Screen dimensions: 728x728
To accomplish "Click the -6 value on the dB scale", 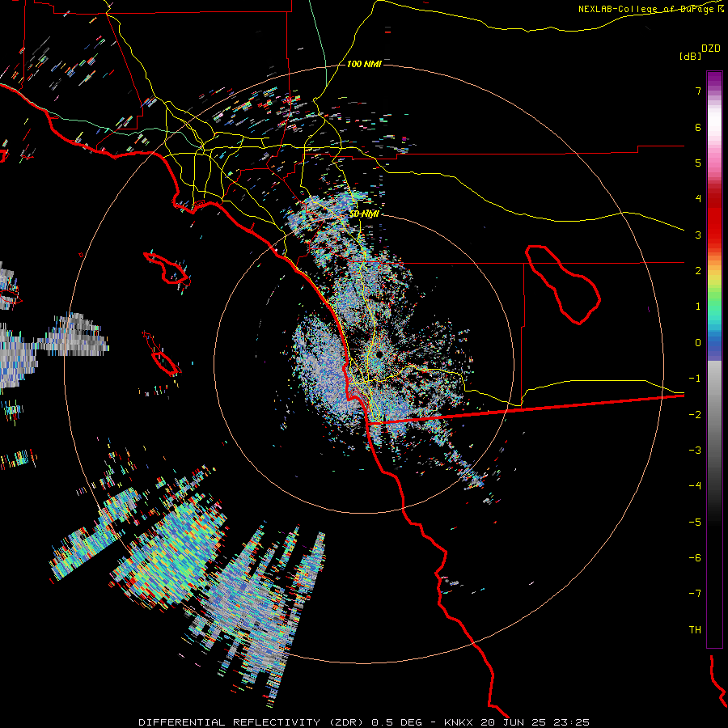I will tap(695, 558).
